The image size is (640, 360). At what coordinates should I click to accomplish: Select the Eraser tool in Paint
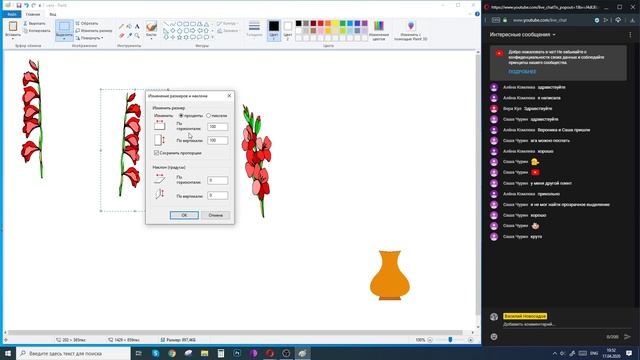(x=121, y=36)
